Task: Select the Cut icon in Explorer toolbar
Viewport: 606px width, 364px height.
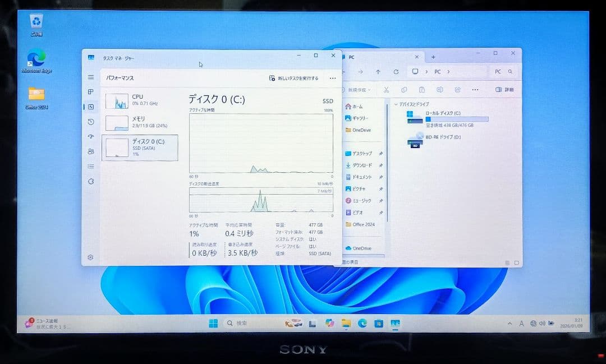Action: click(385, 90)
